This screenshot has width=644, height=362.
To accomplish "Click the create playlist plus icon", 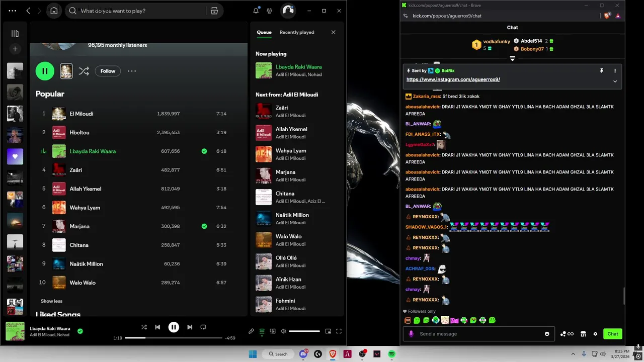I will pyautogui.click(x=15, y=49).
